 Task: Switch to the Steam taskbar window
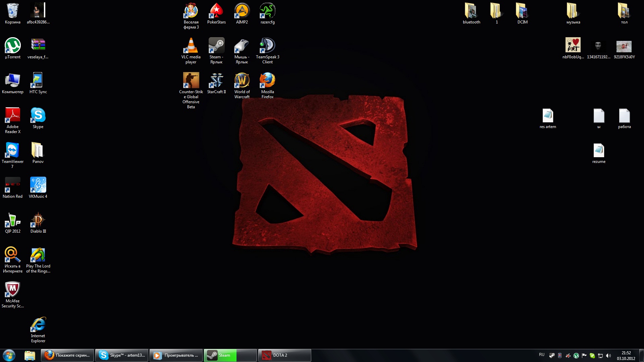click(230, 355)
